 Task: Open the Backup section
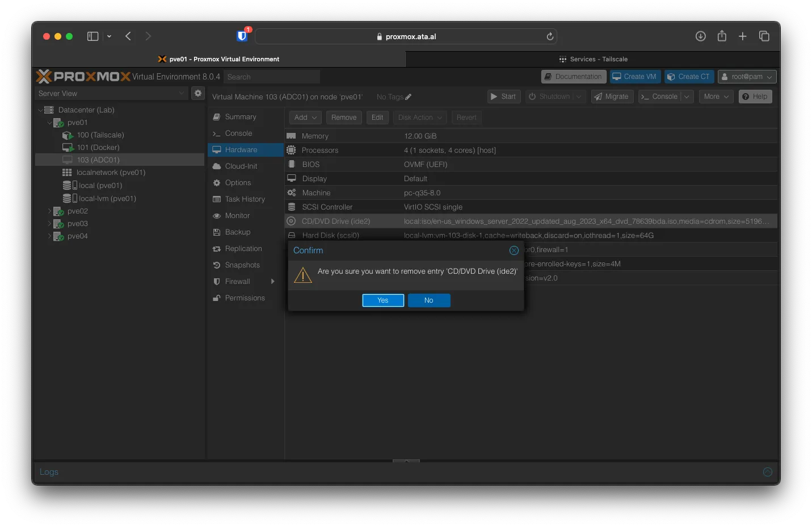click(x=245, y=232)
